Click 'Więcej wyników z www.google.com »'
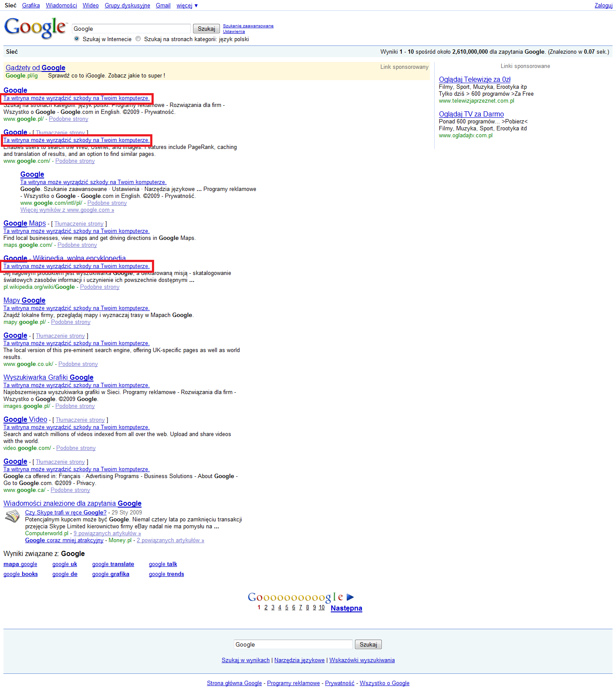 (67, 210)
